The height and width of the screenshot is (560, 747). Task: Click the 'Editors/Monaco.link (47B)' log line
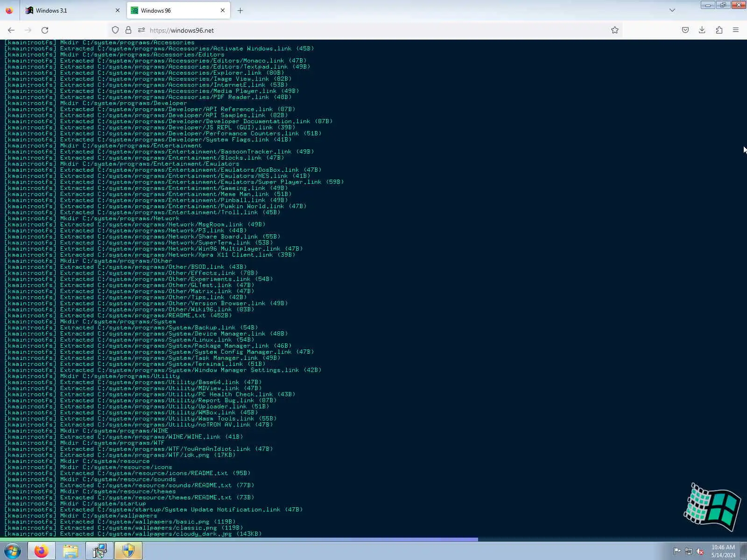coord(155,61)
